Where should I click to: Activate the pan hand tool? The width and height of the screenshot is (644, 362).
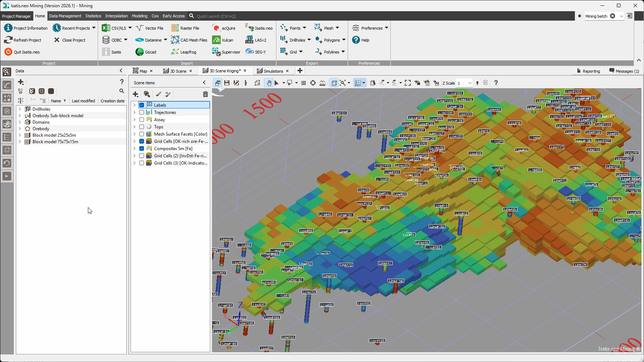click(269, 83)
